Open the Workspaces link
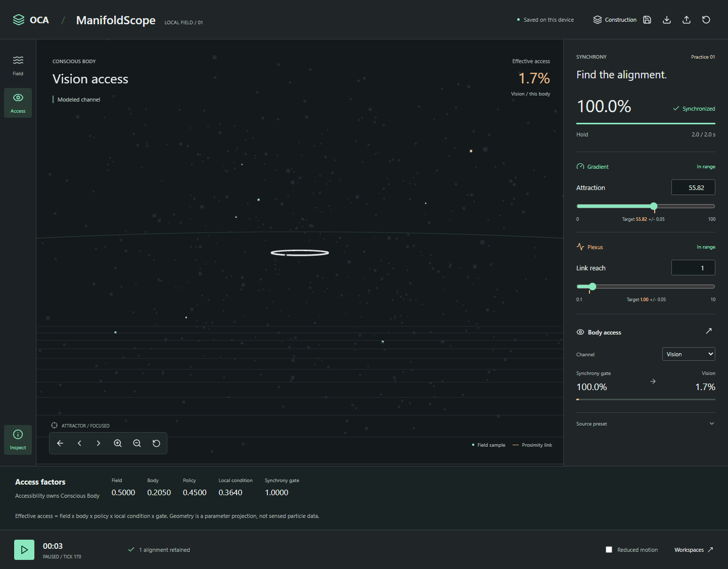Image resolution: width=728 pixels, height=569 pixels. coord(694,550)
